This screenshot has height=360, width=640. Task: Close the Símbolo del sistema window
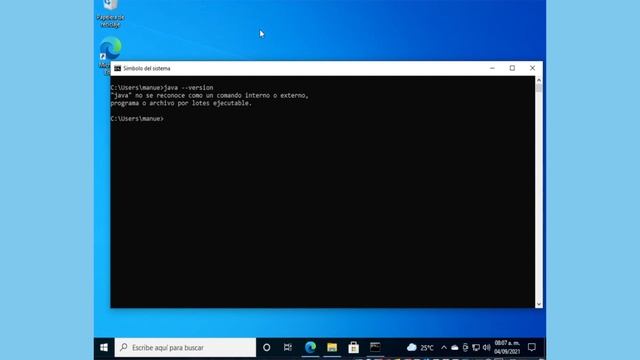[x=532, y=68]
